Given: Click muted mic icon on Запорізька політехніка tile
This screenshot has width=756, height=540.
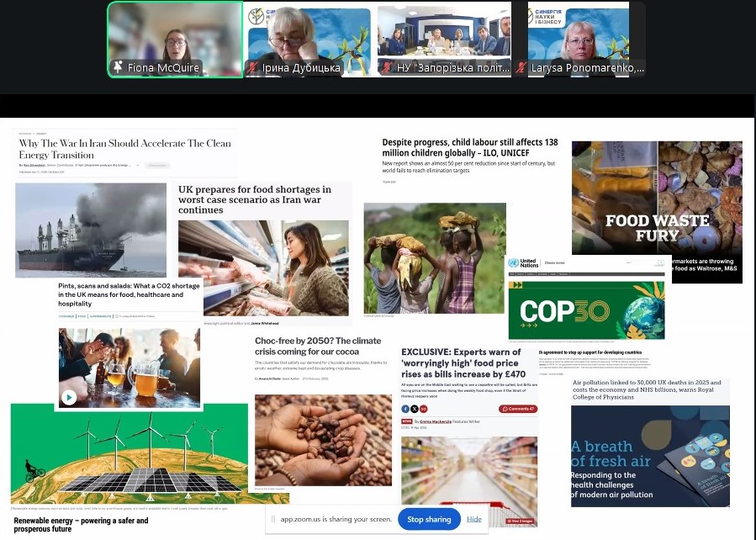Looking at the screenshot, I should (x=387, y=68).
